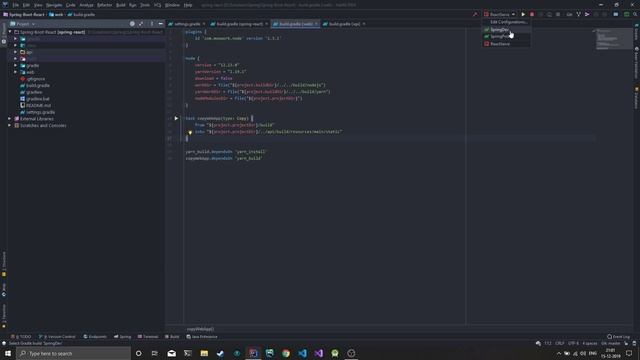Open the TODO tool window
640x360 pixels.
click(x=21, y=337)
